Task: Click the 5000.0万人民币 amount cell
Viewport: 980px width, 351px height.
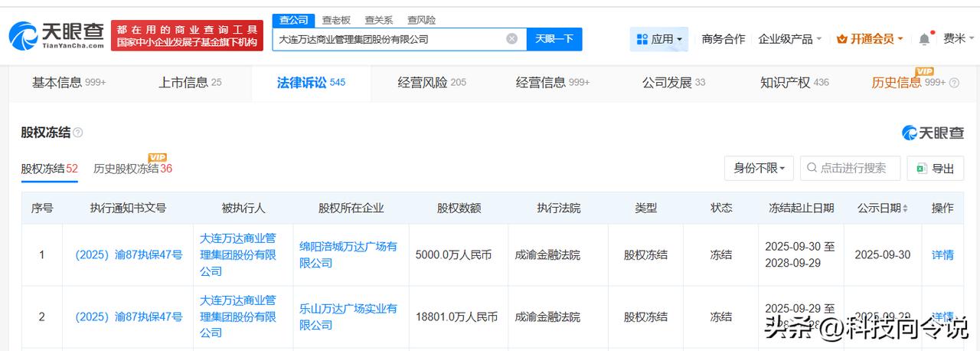Action: (456, 255)
